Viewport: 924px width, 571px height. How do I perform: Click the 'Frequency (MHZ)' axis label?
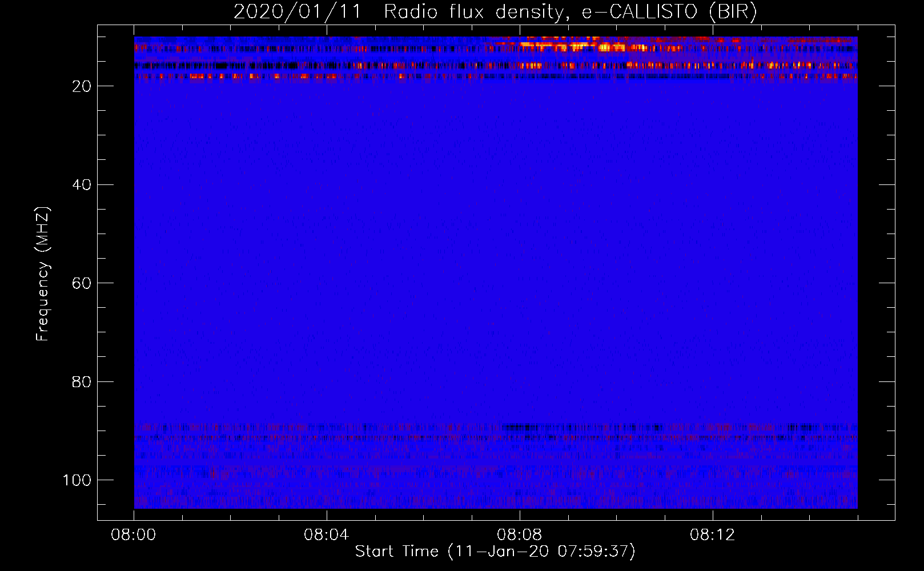point(43,274)
